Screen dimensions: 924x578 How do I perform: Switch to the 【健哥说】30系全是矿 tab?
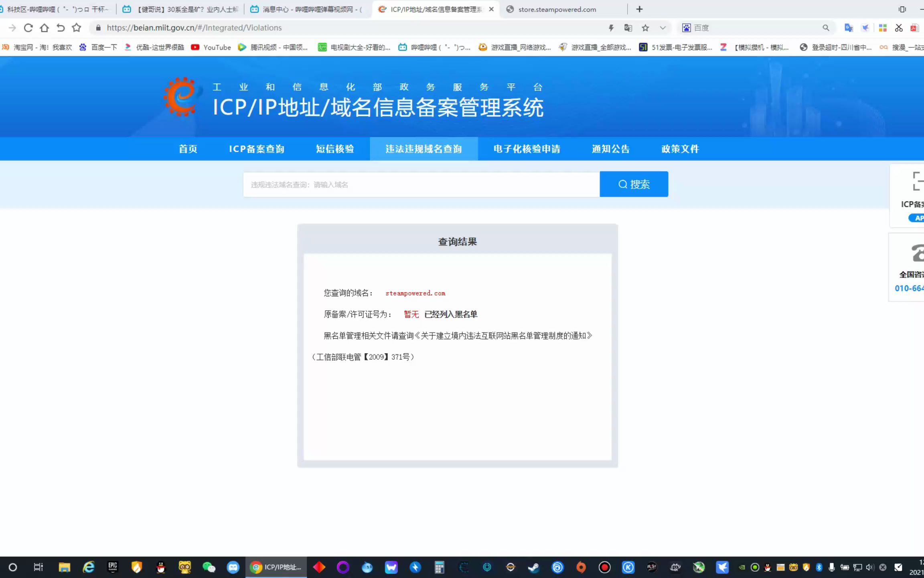[181, 9]
